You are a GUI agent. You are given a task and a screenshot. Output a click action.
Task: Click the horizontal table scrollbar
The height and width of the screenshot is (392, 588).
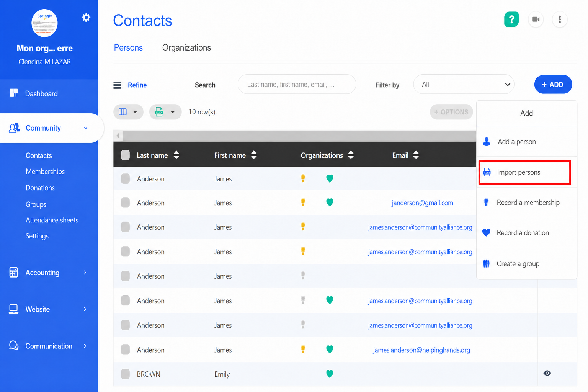[299, 136]
